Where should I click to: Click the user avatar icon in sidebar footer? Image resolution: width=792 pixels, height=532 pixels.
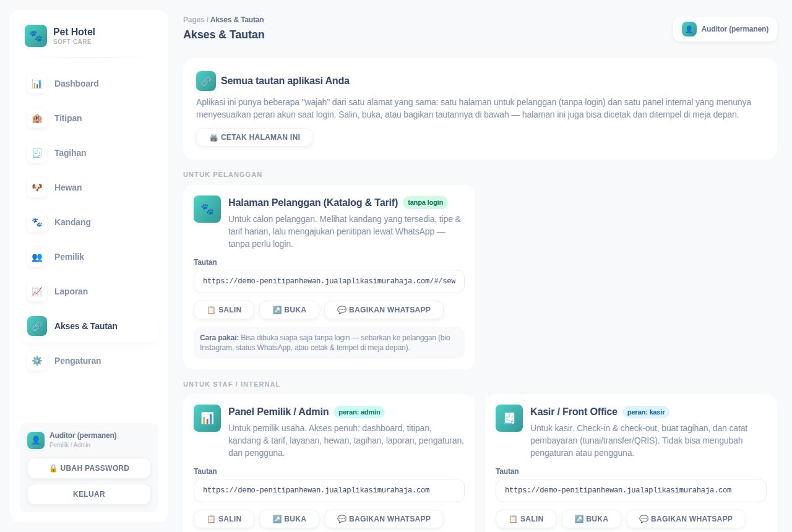click(36, 440)
